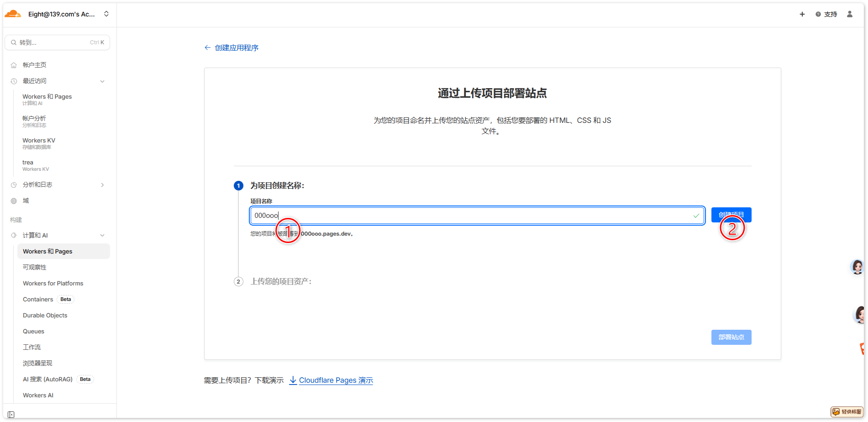The image size is (868, 422).
Task: Click the plus icon in header
Action: pyautogui.click(x=802, y=14)
